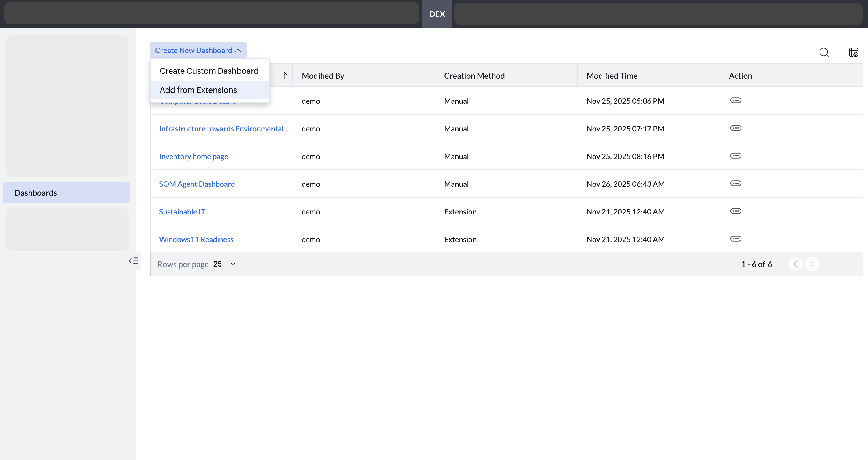Collapse the sidebar with the arrow icon
868x460 pixels.
134,261
